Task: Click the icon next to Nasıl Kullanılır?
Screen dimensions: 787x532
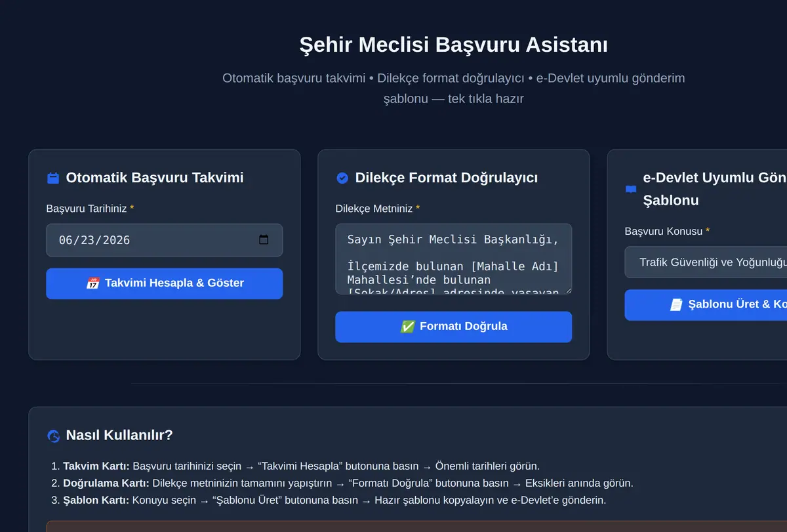Action: pos(53,436)
